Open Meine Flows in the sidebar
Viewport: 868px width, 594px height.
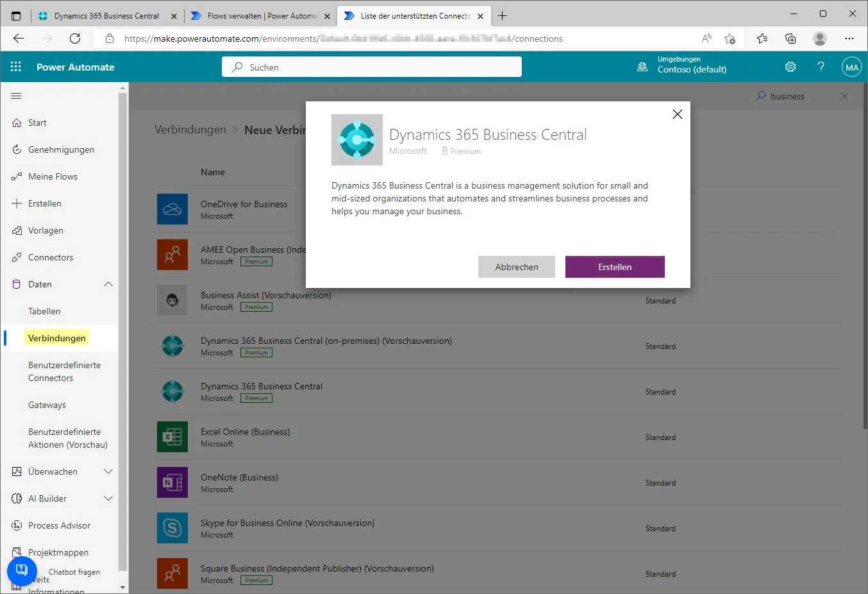tap(53, 176)
